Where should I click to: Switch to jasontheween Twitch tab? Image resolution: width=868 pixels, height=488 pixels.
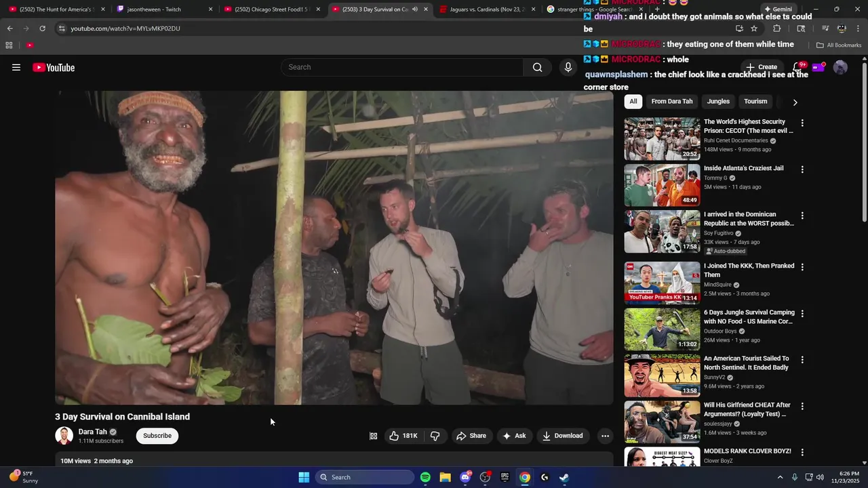[x=165, y=9]
